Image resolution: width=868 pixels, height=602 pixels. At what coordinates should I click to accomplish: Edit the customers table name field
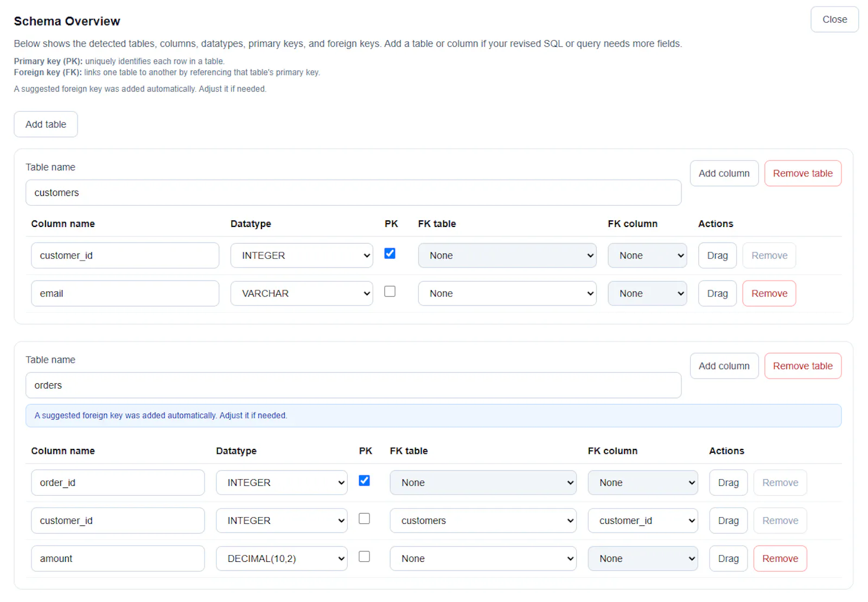point(353,193)
